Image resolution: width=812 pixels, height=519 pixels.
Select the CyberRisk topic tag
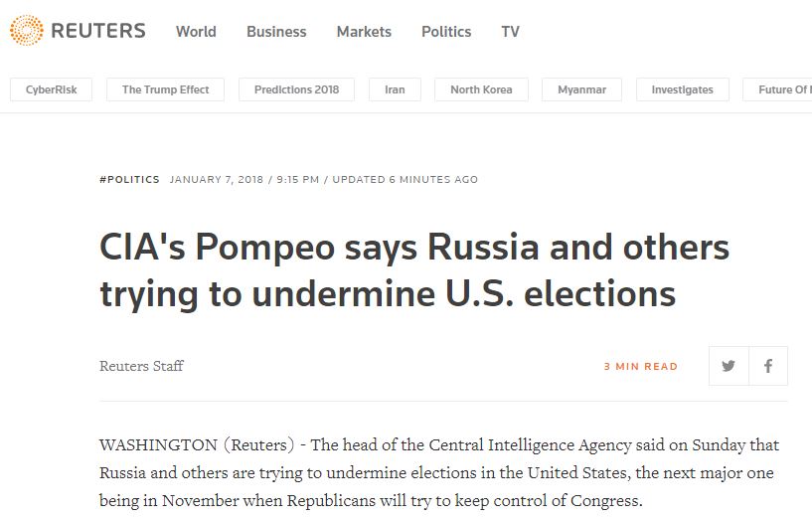[x=51, y=89]
